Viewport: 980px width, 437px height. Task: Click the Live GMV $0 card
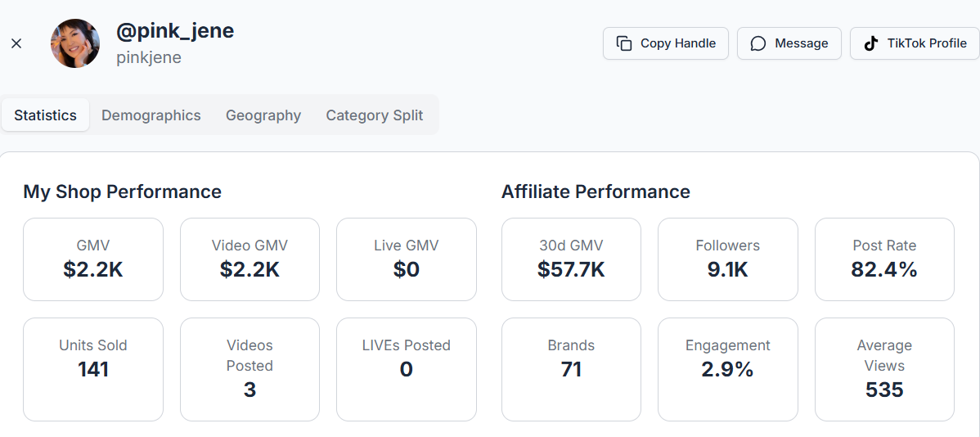407,259
